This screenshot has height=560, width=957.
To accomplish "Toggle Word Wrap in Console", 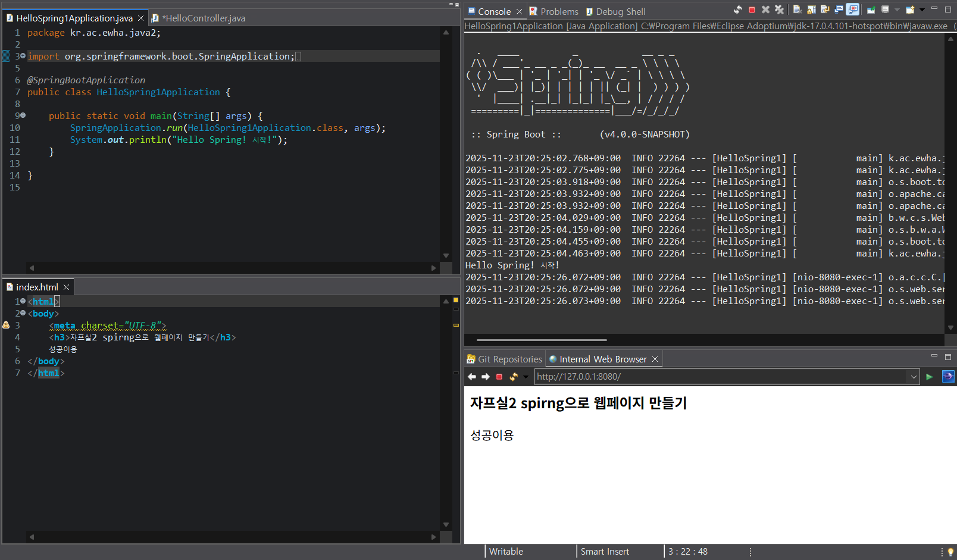I will coord(825,10).
